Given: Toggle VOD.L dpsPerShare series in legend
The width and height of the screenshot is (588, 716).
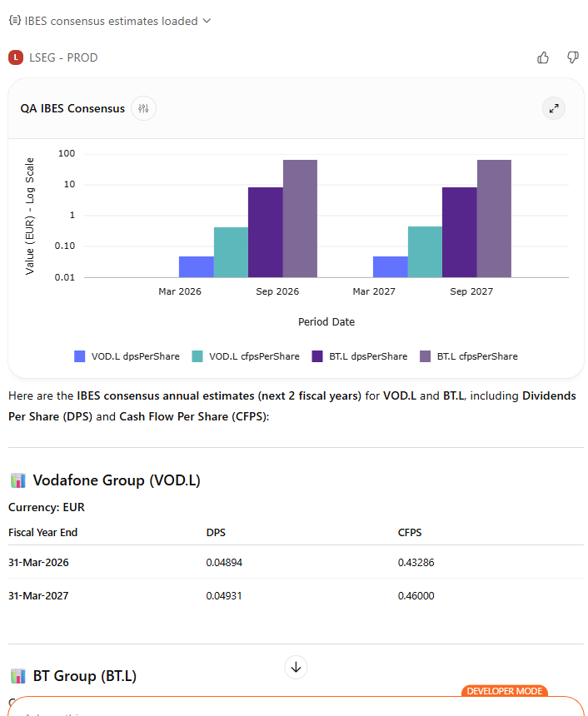Looking at the screenshot, I should coord(135,356).
